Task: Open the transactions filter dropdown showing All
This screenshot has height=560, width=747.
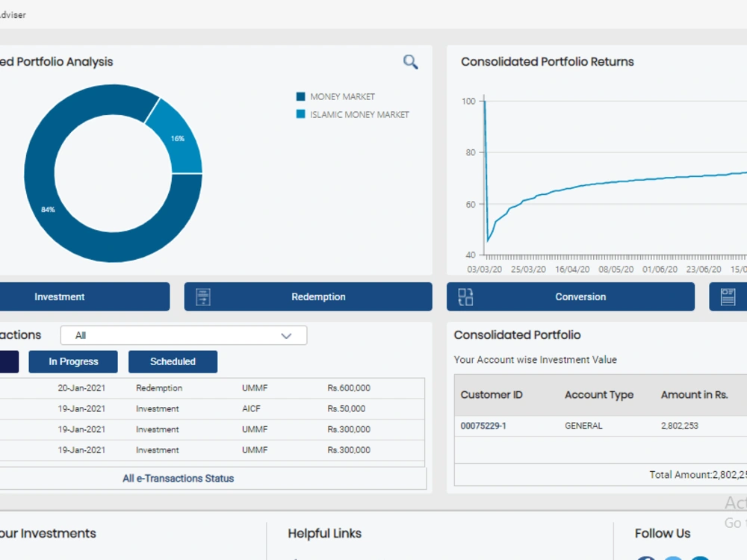Action: pyautogui.click(x=184, y=336)
